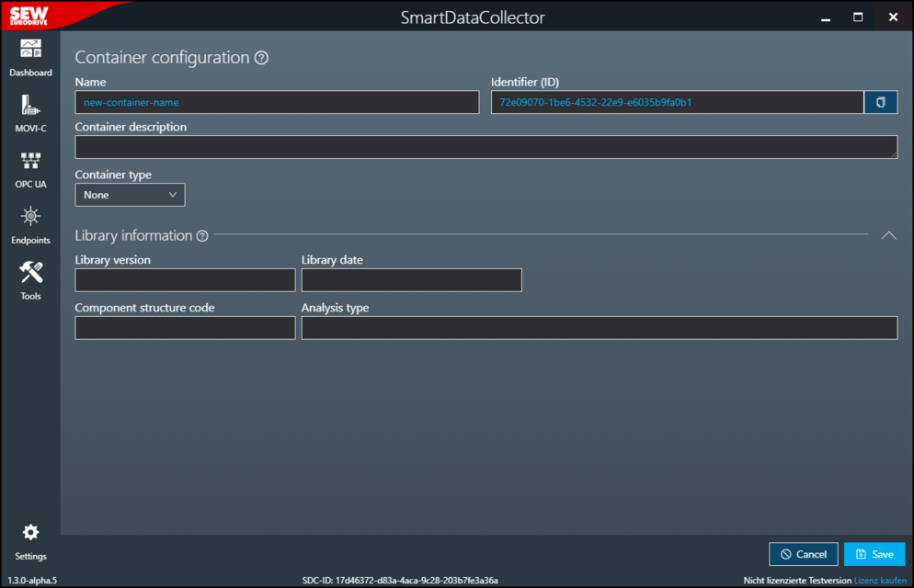Image resolution: width=914 pixels, height=588 pixels.
Task: Go to Endpoints in the sidebar
Action: (x=30, y=225)
